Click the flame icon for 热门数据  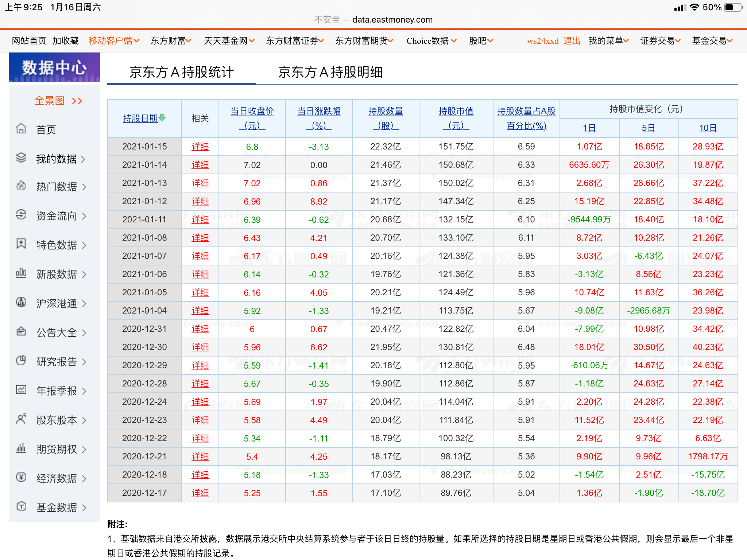point(21,186)
